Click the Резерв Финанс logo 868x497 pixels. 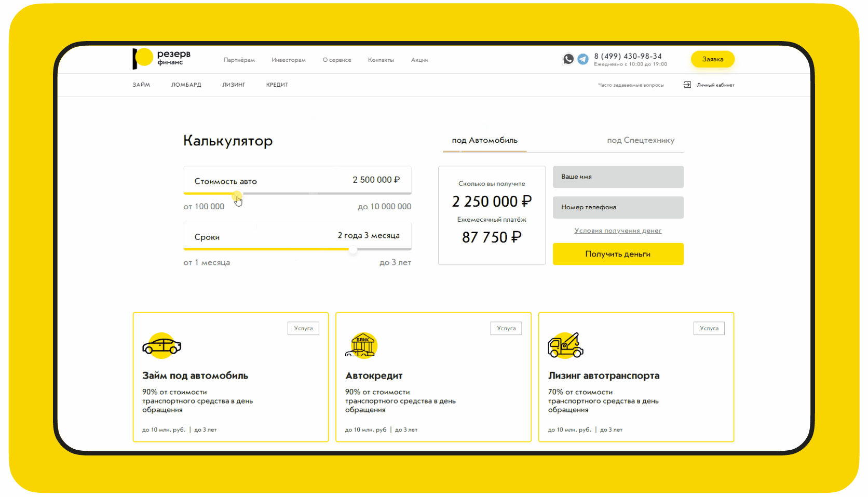click(161, 59)
